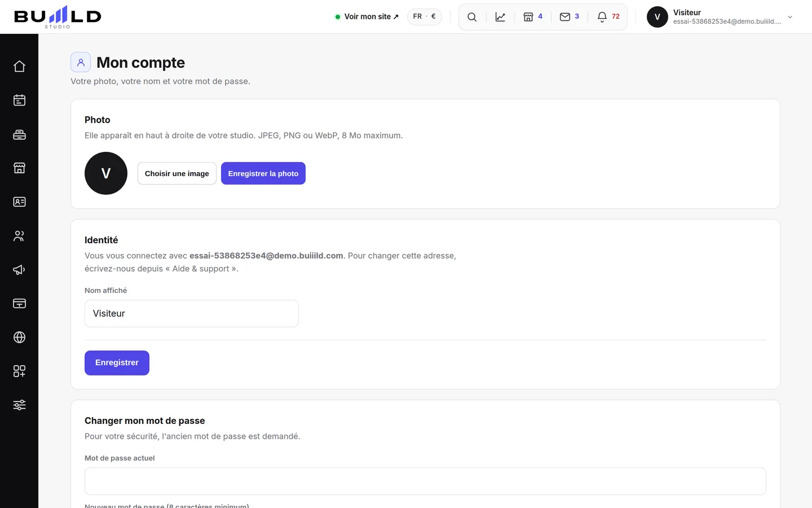Click the BUIIILD Studio logo
This screenshot has width=812, height=508.
pyautogui.click(x=58, y=17)
